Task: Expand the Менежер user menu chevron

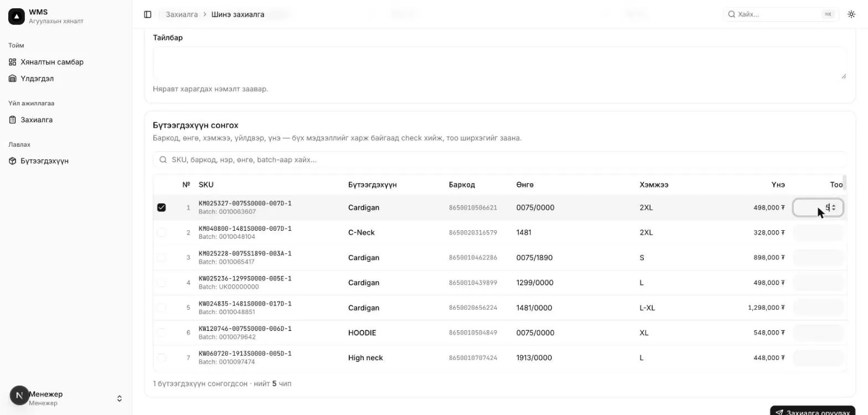Action: (x=119, y=398)
